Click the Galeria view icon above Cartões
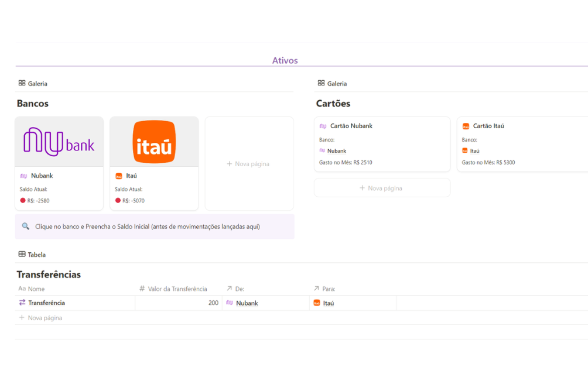Image resolution: width=588 pixels, height=391 pixels. click(321, 83)
